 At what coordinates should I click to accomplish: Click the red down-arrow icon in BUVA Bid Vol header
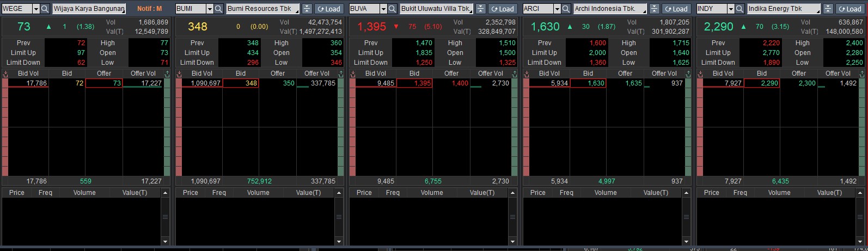click(352, 74)
